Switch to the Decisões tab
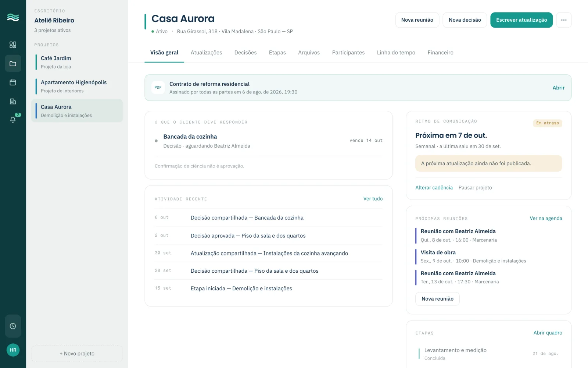 point(245,53)
